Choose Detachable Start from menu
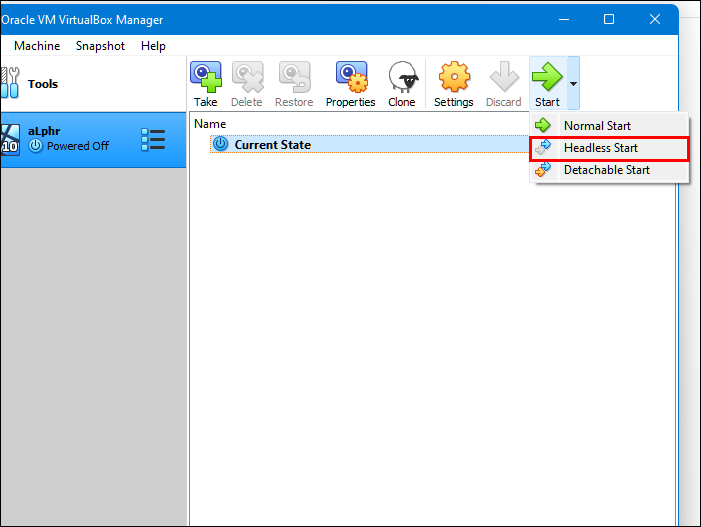The width and height of the screenshot is (701, 527). click(609, 170)
